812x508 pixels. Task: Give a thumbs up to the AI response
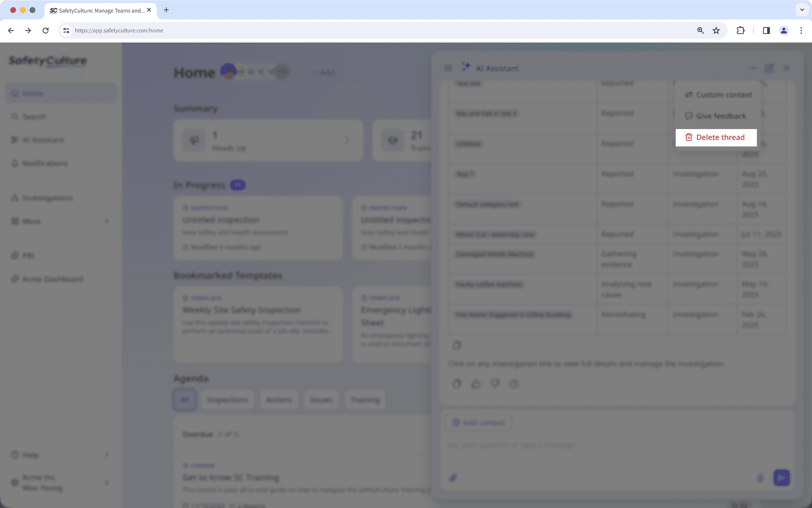476,383
